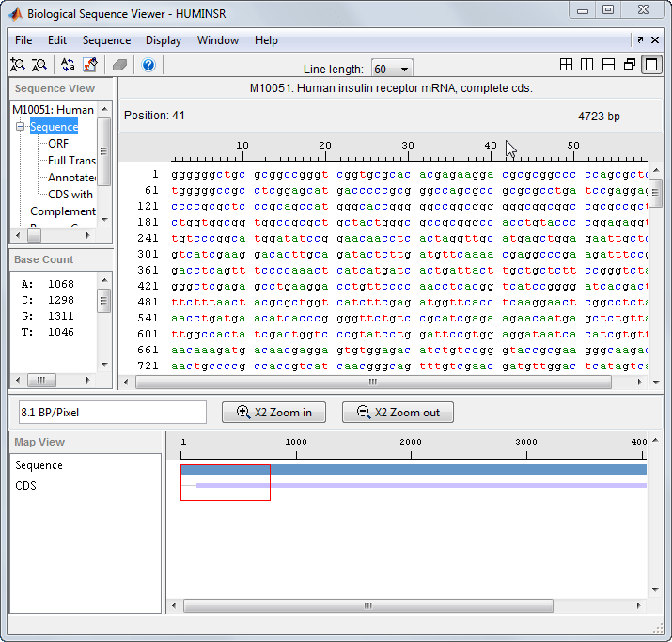Open the font color paint icon
The image size is (672, 642).
click(x=90, y=65)
